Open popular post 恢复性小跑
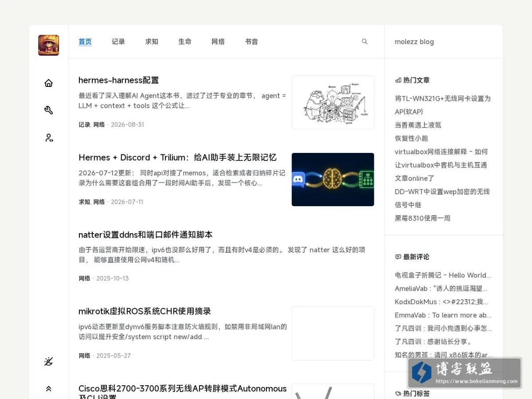 [x=411, y=138]
